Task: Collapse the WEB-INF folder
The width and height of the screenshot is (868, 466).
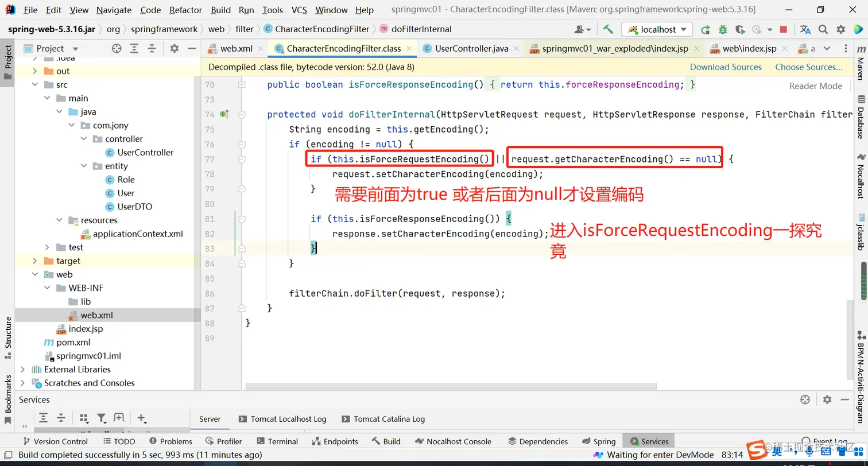Action: click(x=48, y=288)
